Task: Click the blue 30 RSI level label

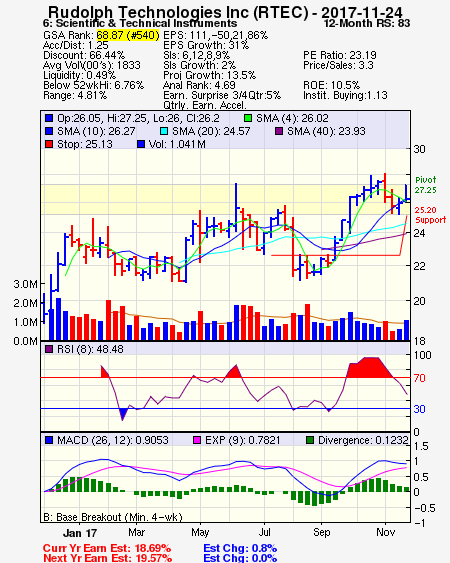Action: coord(419,409)
